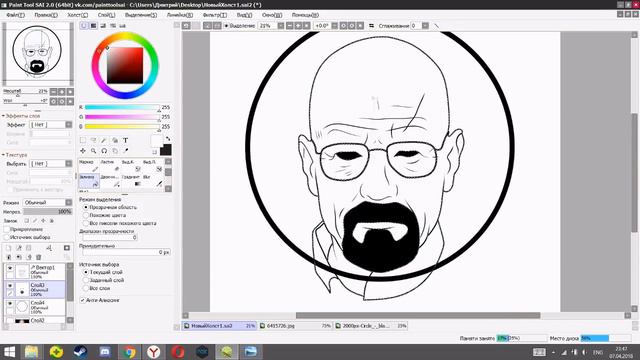Select the Text tool (T)
Image resolution: width=640 pixels, height=360 pixels.
[x=126, y=140]
